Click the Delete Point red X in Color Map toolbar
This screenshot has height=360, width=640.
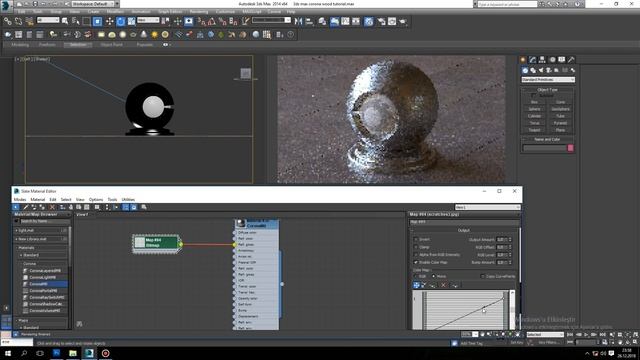coord(444,285)
